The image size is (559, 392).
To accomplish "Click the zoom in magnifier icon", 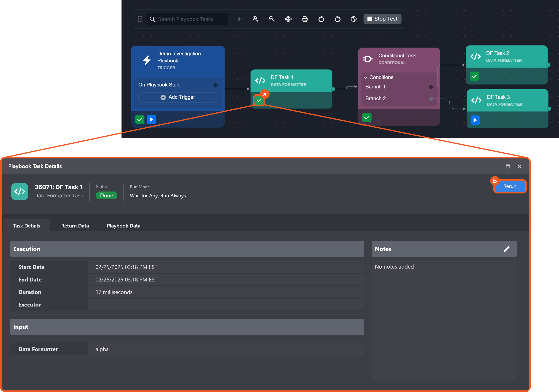I will (x=255, y=19).
